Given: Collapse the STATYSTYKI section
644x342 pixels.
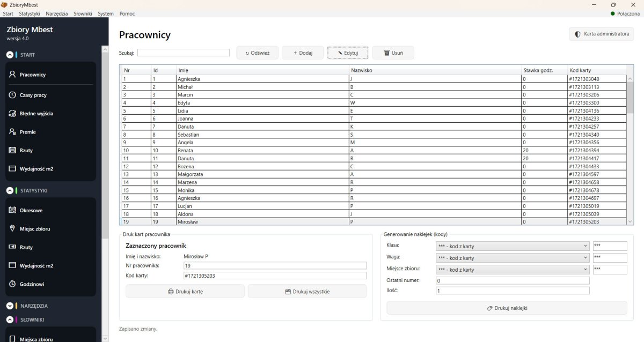Looking at the screenshot, I should tap(10, 190).
